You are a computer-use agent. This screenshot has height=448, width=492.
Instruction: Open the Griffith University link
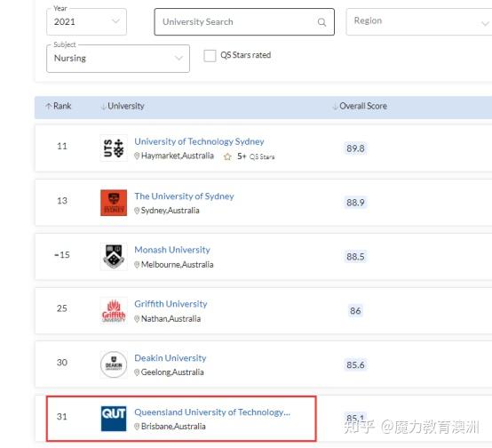click(x=171, y=304)
